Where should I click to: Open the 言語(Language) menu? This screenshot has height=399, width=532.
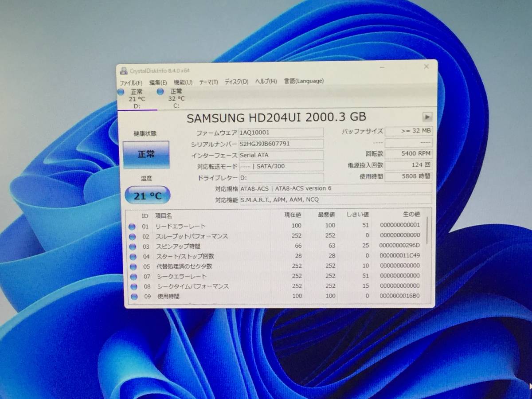coord(304,81)
